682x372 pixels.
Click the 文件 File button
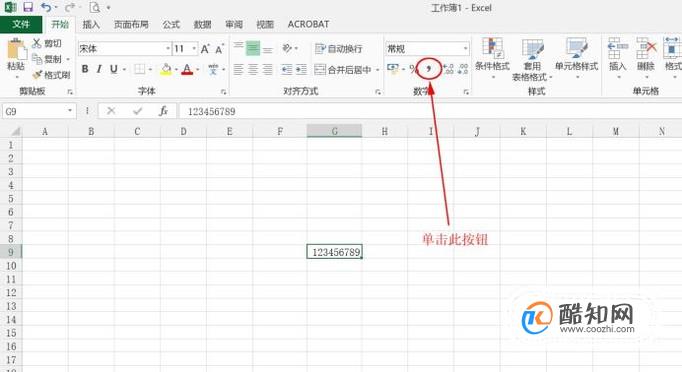21,24
